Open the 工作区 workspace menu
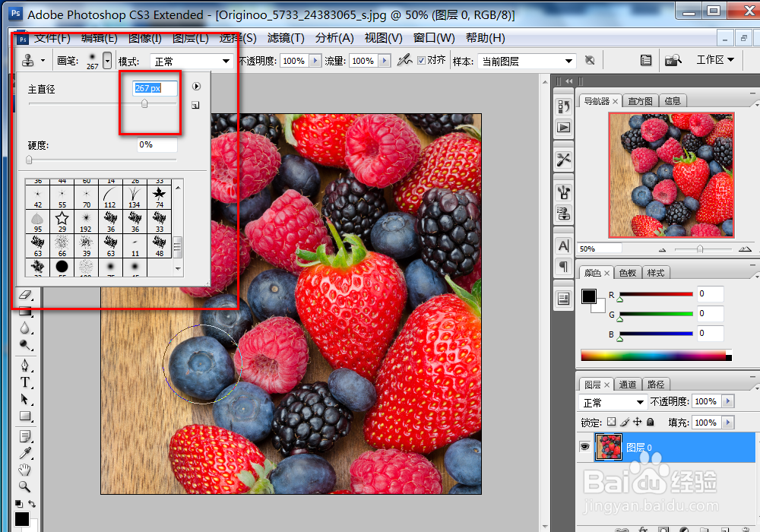 pos(715,59)
